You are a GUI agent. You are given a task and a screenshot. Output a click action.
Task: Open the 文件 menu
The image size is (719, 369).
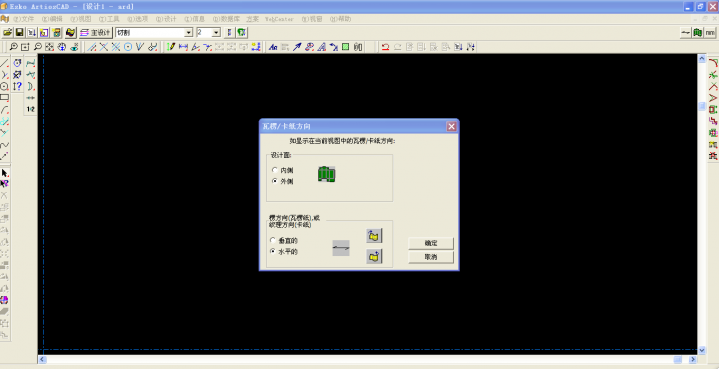24,19
